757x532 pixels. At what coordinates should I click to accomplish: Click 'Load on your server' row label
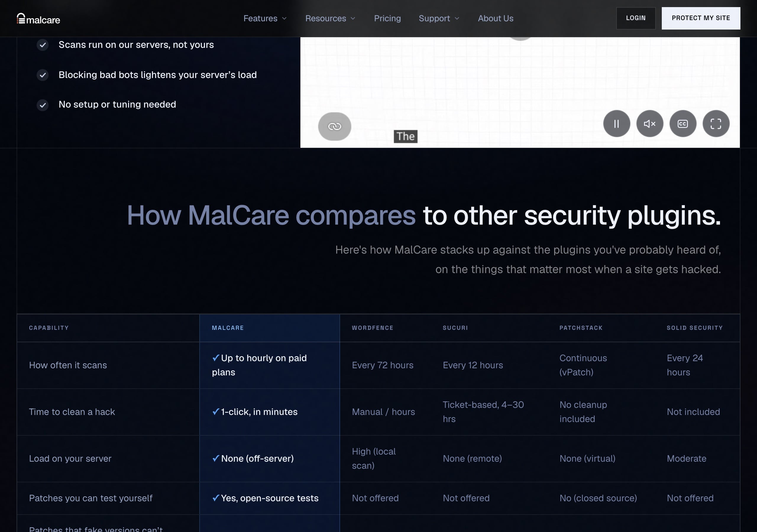(70, 458)
